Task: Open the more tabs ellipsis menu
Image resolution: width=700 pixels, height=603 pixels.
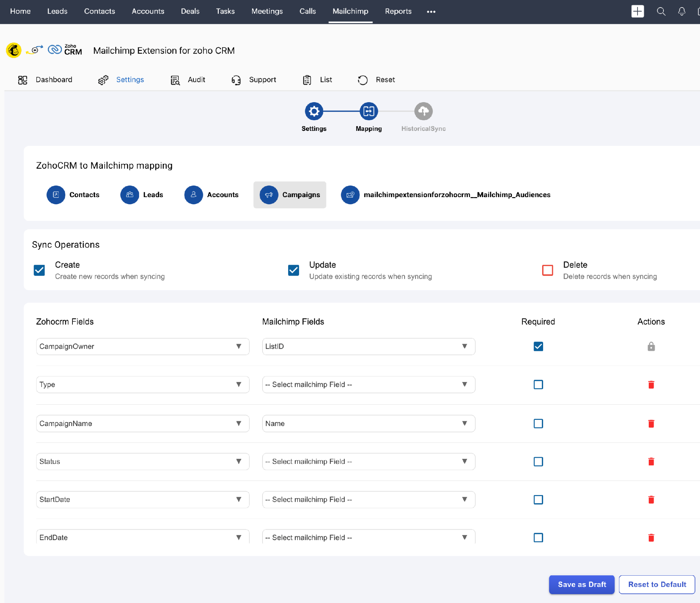Action: 431,12
